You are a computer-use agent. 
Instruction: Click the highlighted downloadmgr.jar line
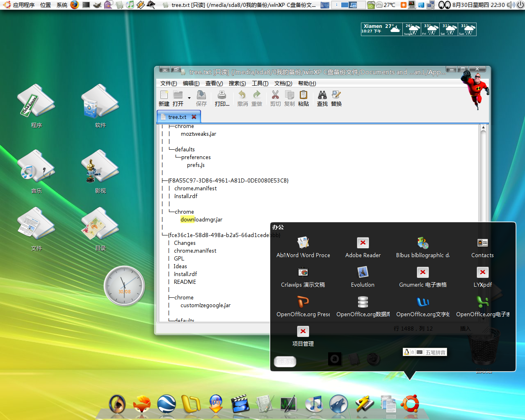201,219
